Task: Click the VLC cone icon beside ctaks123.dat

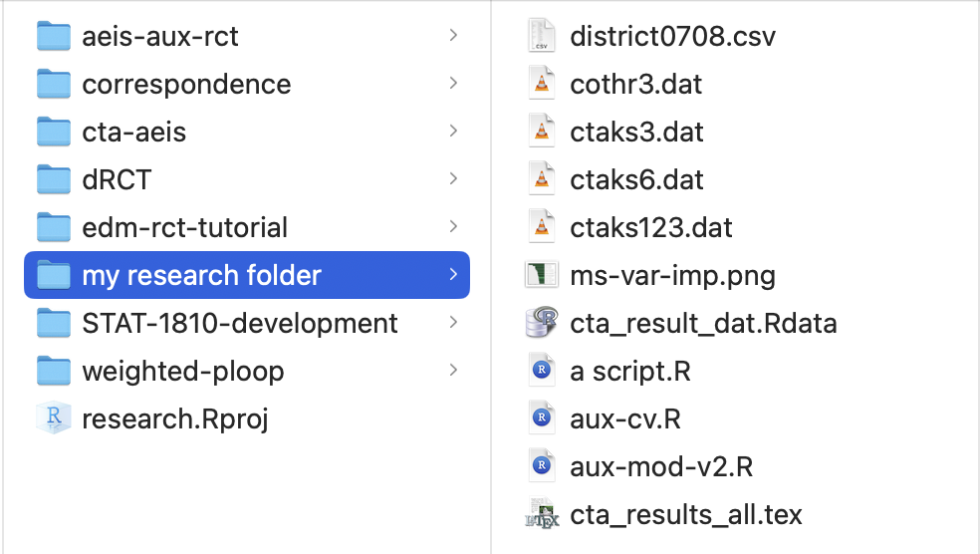Action: coord(541,227)
